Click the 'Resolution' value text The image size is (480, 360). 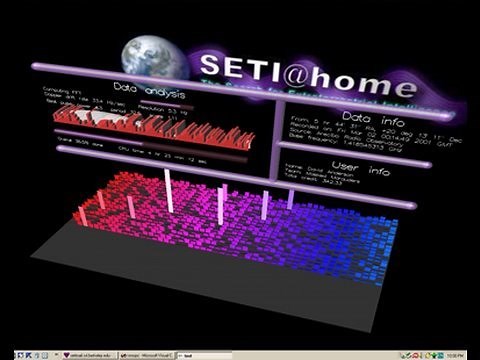(162, 110)
